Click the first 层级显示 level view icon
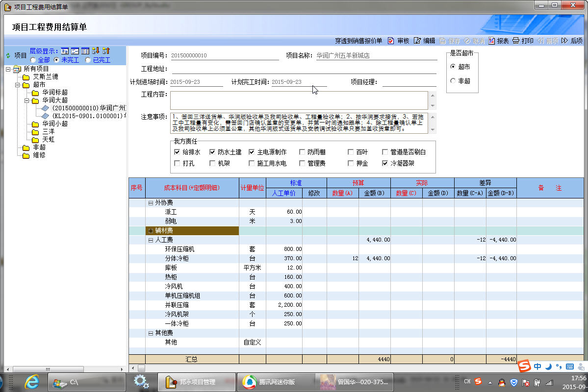Image resolution: width=588 pixels, height=392 pixels. pos(65,51)
